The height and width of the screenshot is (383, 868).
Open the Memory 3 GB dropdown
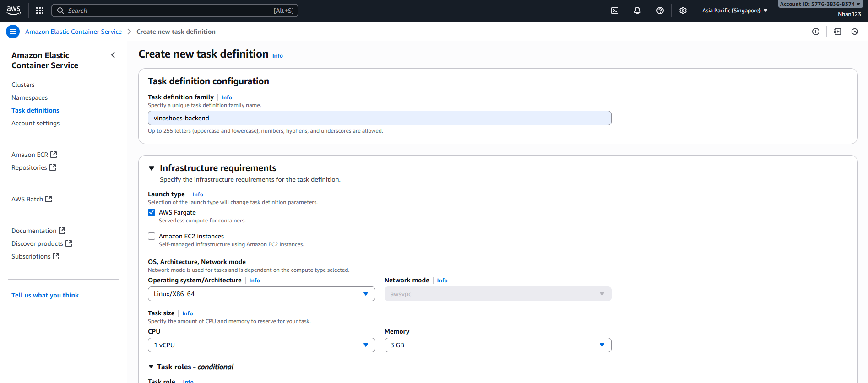[498, 345]
